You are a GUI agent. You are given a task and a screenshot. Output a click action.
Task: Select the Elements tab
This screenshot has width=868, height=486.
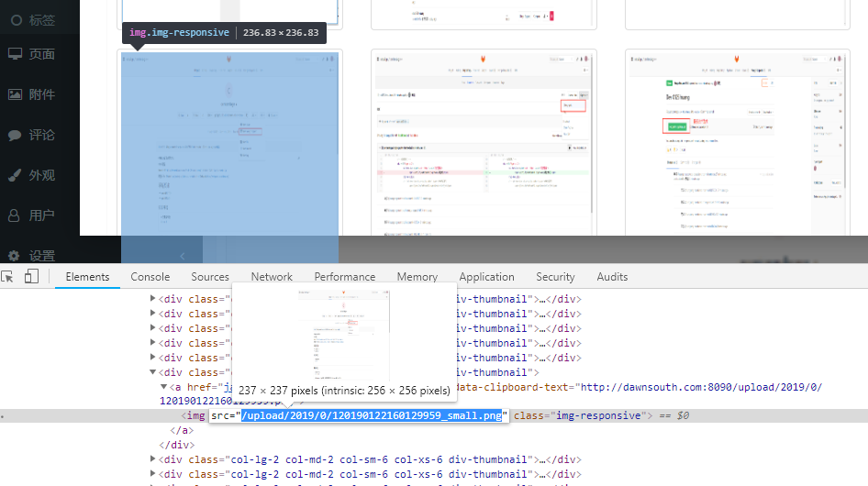pos(87,277)
